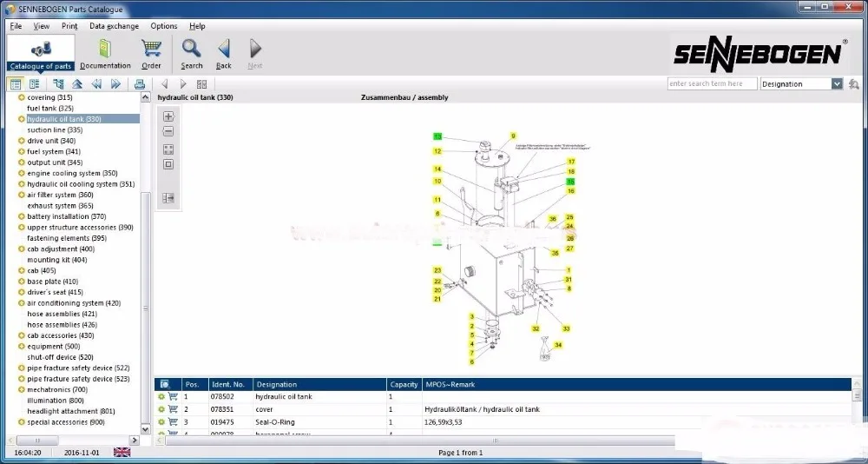The width and height of the screenshot is (868, 464).
Task: Expand the cab (405) node
Action: click(x=22, y=270)
